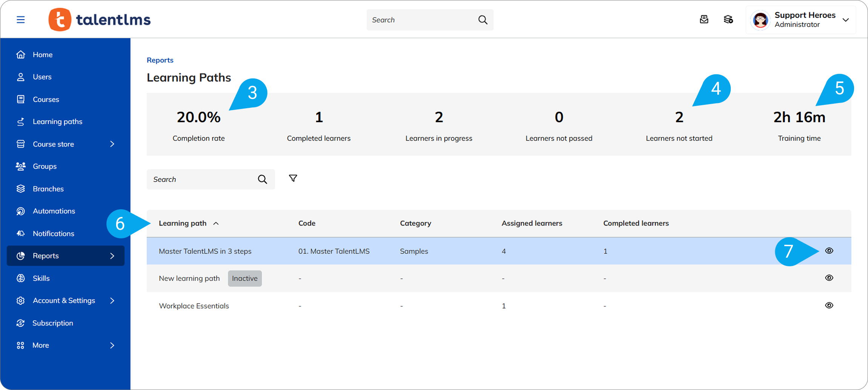Click the layers icon beside the inbox
868x390 pixels.
[x=728, y=20]
